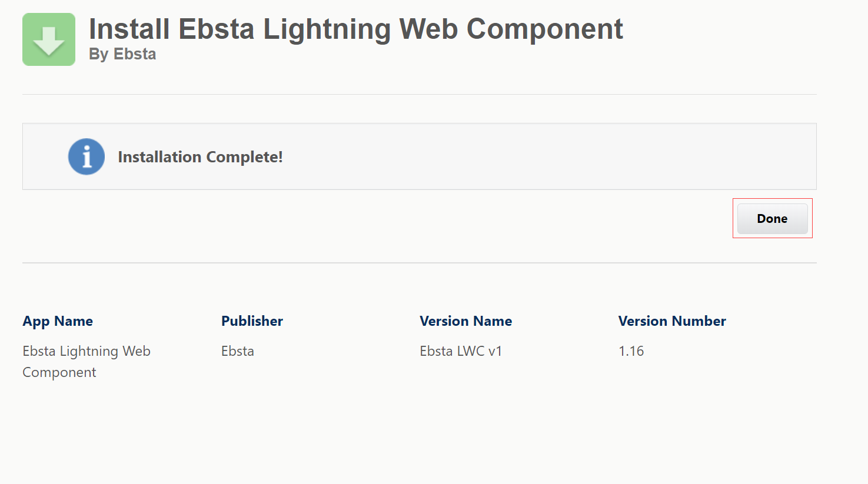
Task: Click the By Ebsta publisher text
Action: pyautogui.click(x=122, y=54)
